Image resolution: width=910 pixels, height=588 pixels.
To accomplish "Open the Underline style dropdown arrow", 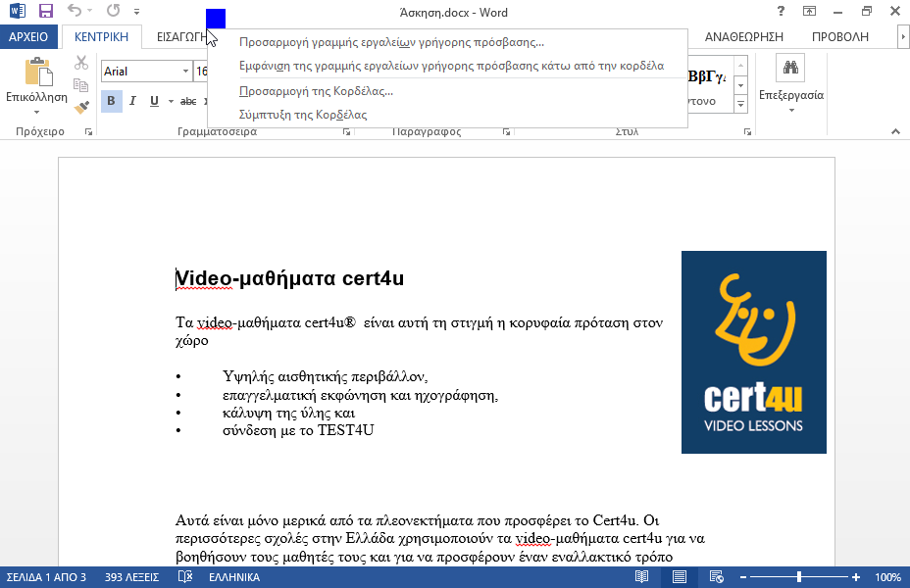I will point(171,102).
